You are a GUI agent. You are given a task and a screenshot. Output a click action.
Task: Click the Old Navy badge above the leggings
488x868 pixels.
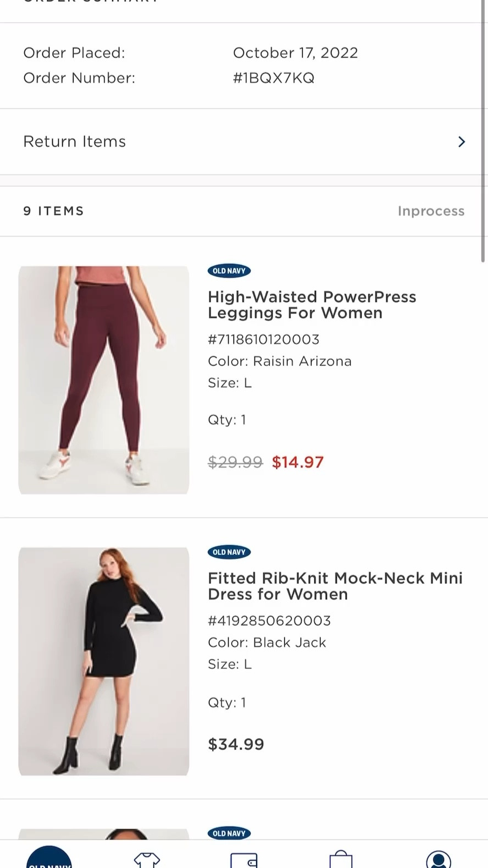coord(229,271)
